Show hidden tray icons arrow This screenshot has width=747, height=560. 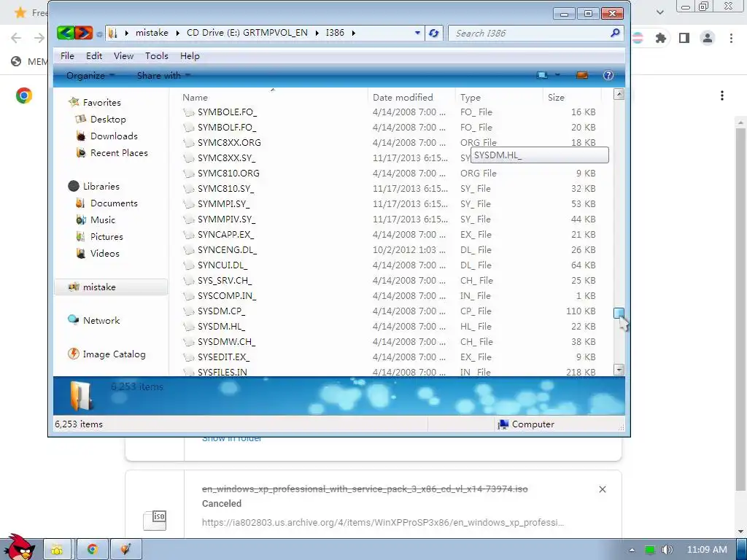632,550
